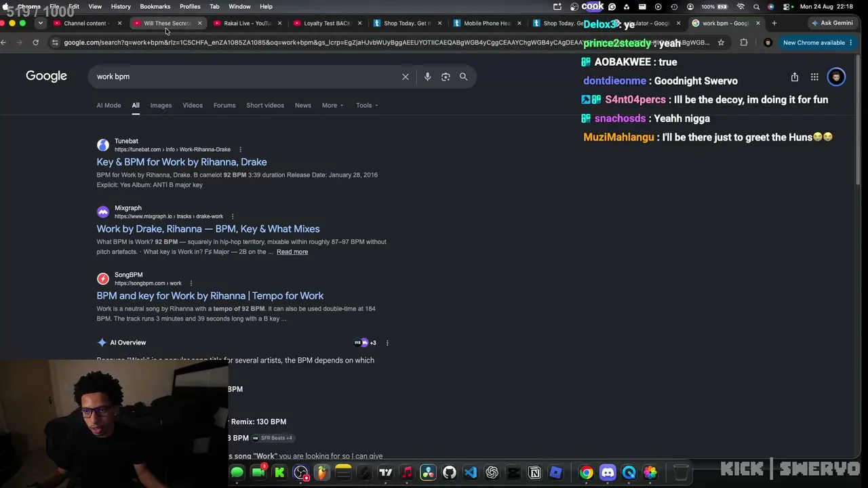Expand the Tools dropdown

(367, 105)
